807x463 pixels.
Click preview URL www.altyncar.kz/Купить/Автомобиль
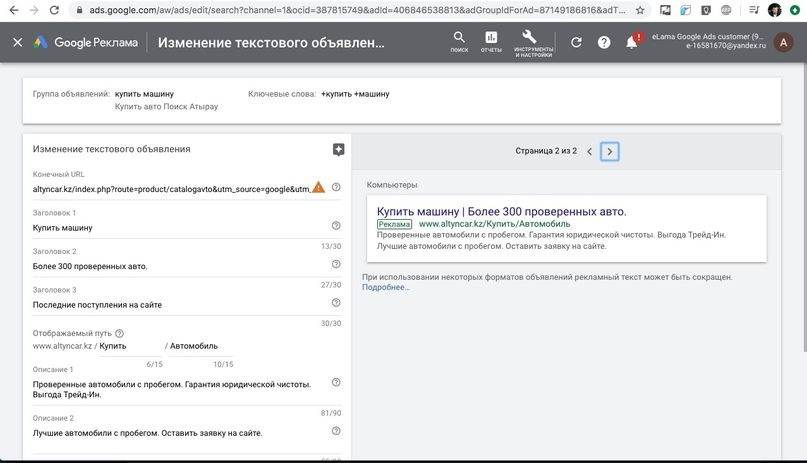pyautogui.click(x=494, y=224)
